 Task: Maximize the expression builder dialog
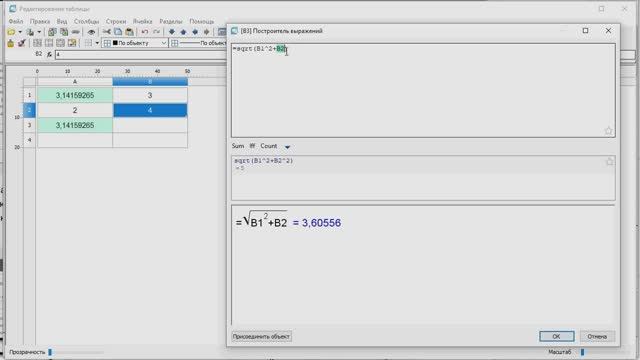[x=585, y=31]
